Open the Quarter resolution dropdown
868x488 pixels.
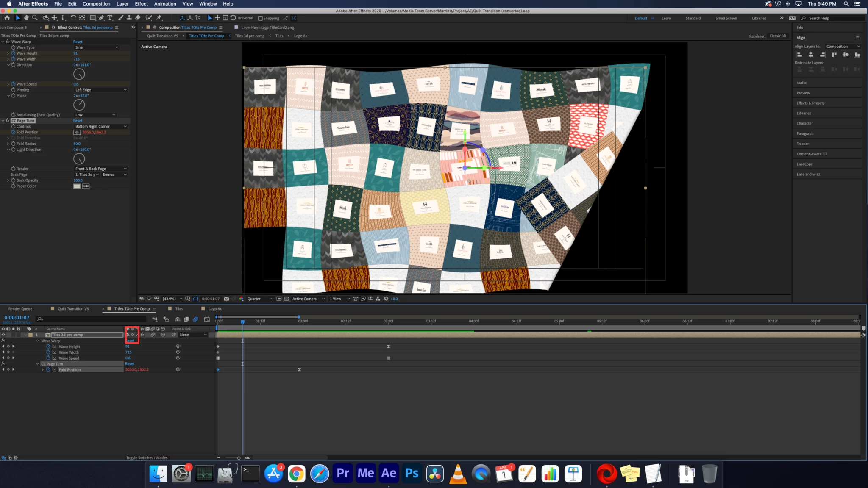260,299
